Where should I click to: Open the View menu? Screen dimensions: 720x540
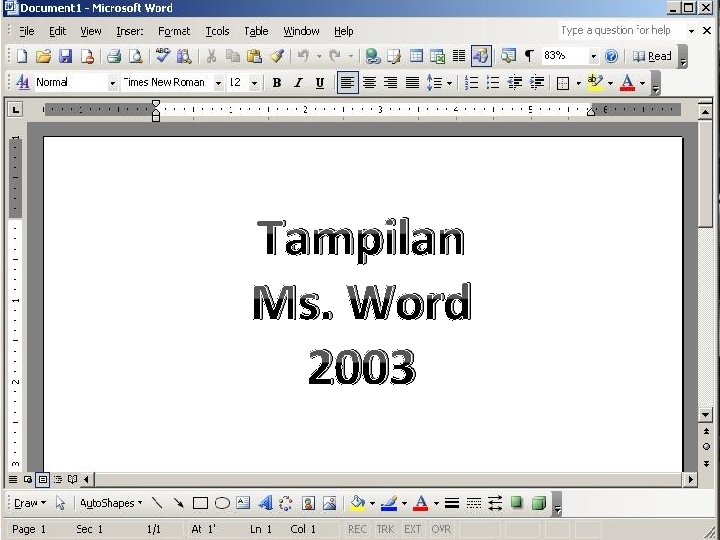point(90,31)
